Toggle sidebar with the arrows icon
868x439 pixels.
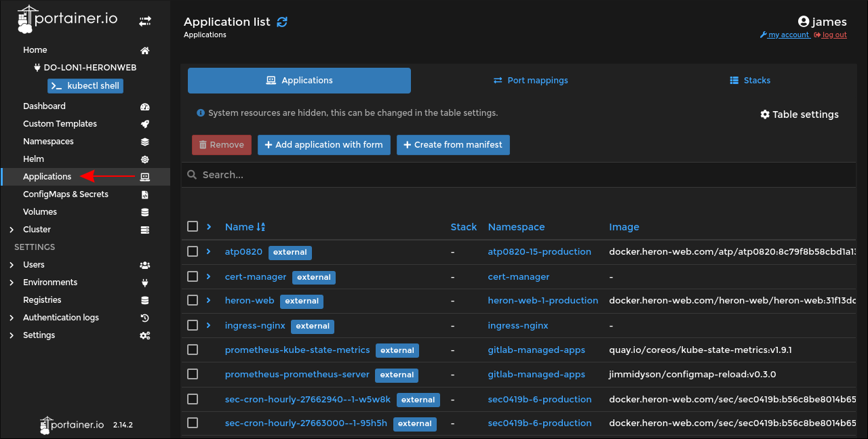(145, 22)
